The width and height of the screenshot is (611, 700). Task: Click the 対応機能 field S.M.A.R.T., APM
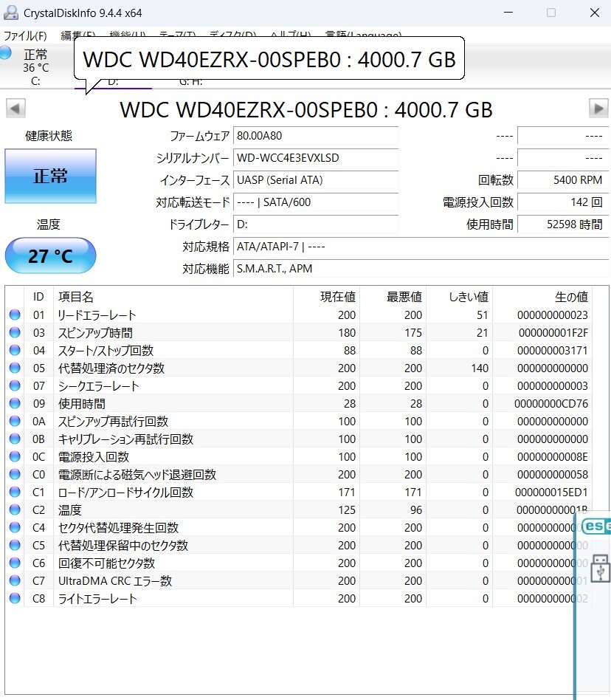[x=421, y=269]
